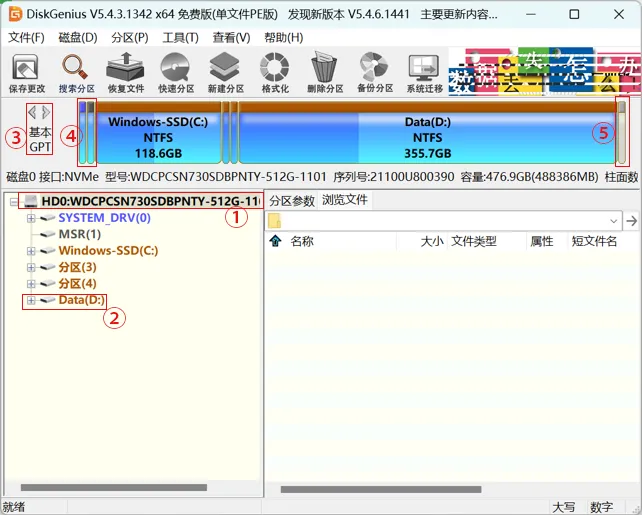Click the Save Changes (保存更改) toolbar icon
Image resolution: width=642 pixels, height=515 pixels.
pyautogui.click(x=26, y=73)
